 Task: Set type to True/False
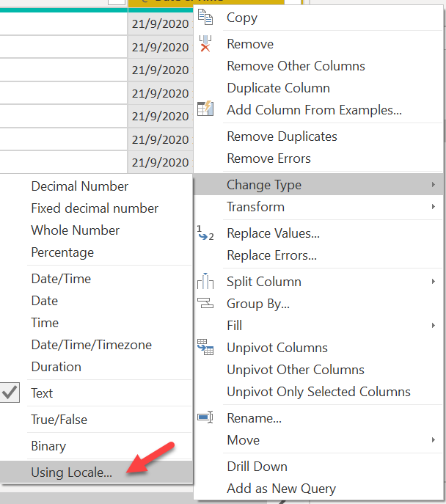coord(59,420)
